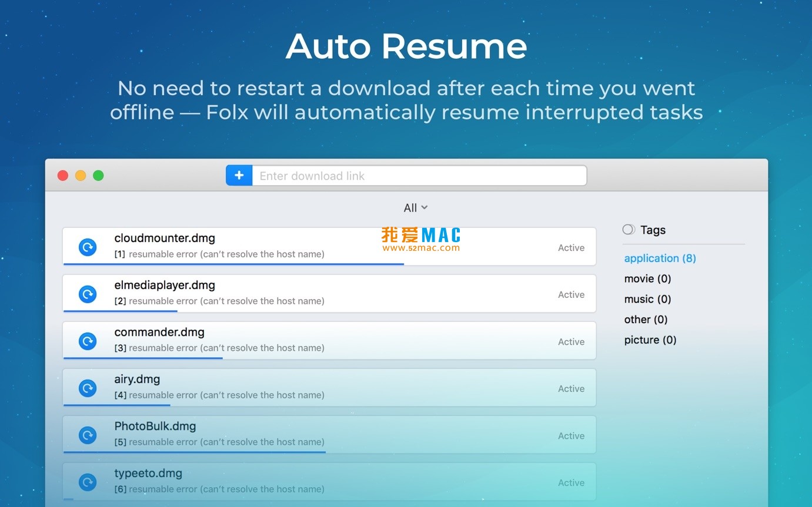Open the All filter dropdown

(415, 208)
